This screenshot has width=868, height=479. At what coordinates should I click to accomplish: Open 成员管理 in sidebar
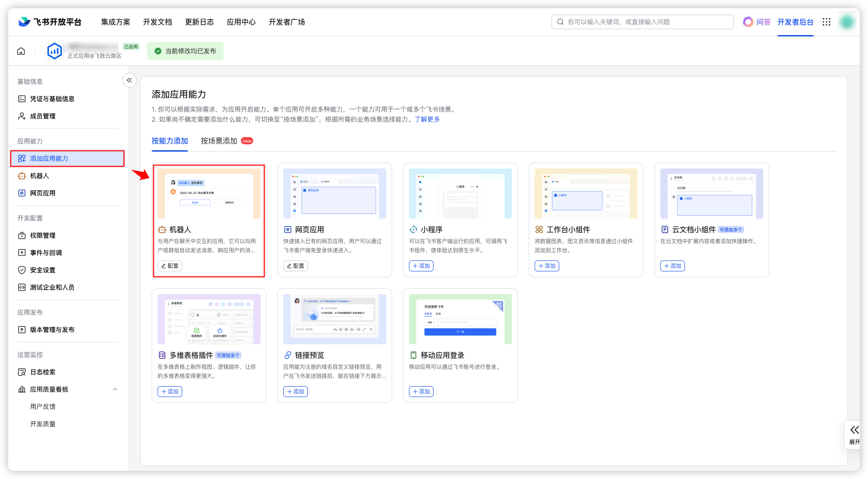click(x=67, y=116)
